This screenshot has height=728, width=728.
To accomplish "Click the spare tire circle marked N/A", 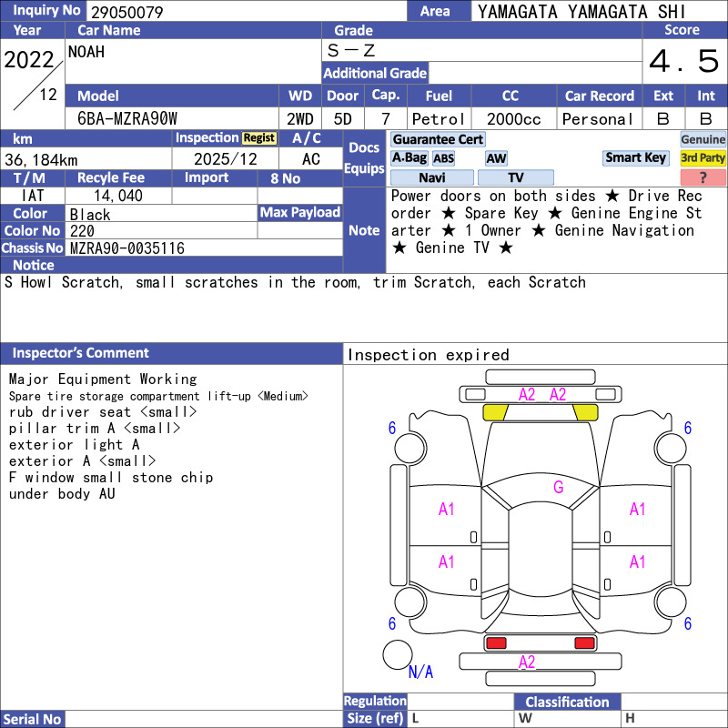I will (398, 654).
